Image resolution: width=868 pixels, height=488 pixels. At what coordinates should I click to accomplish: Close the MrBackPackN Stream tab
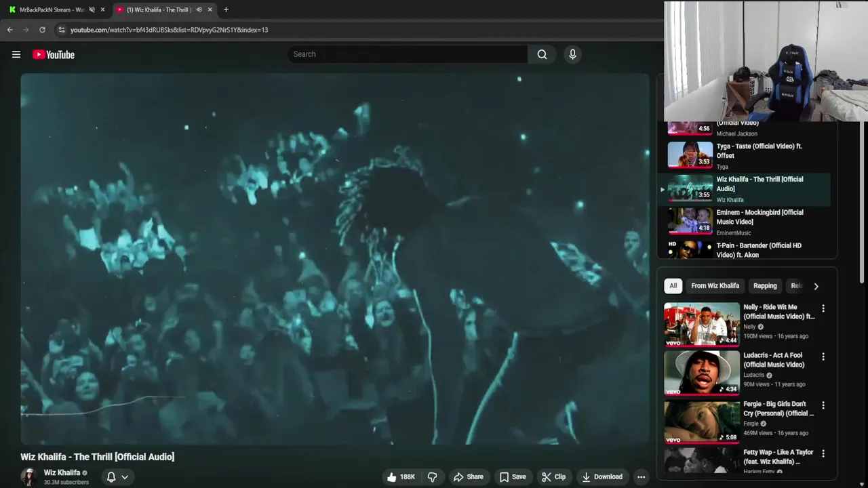click(102, 9)
